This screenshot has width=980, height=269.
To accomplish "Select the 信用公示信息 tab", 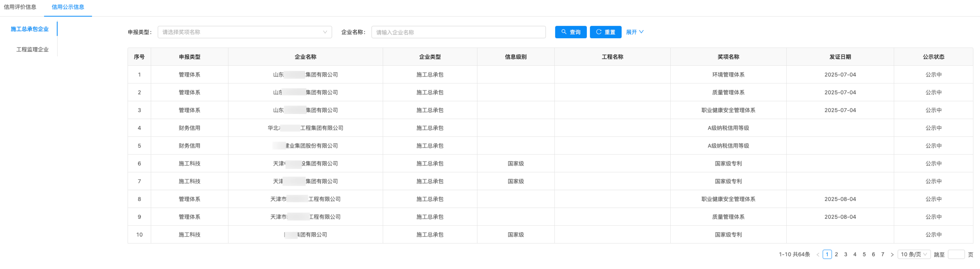I will tap(68, 7).
